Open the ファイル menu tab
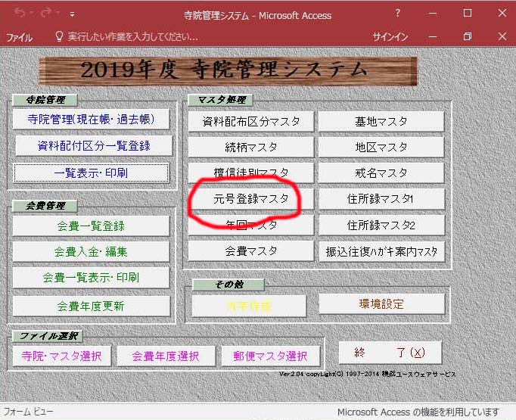Screen dimensions: 516x420 [x=19, y=36]
